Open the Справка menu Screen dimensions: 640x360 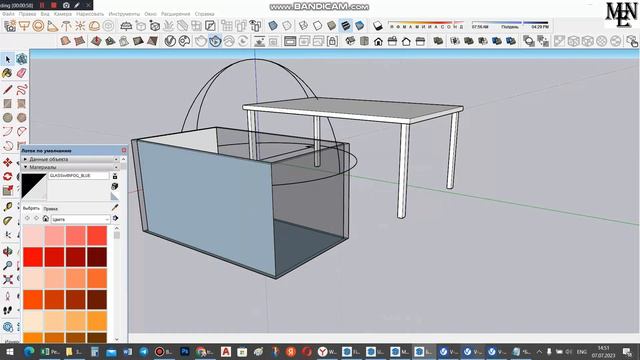click(204, 14)
